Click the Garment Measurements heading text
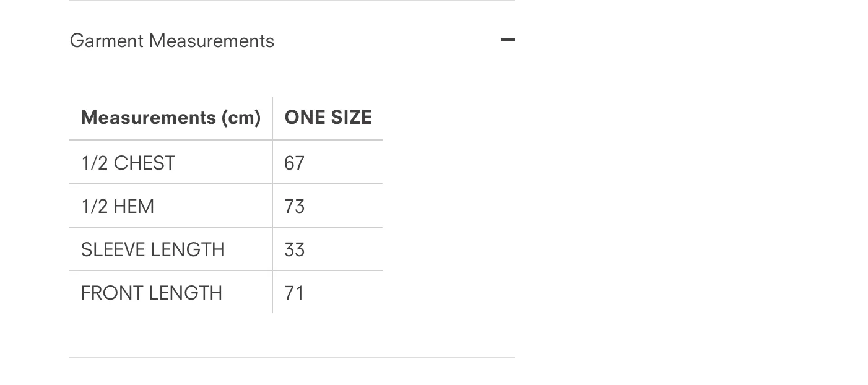 click(172, 40)
